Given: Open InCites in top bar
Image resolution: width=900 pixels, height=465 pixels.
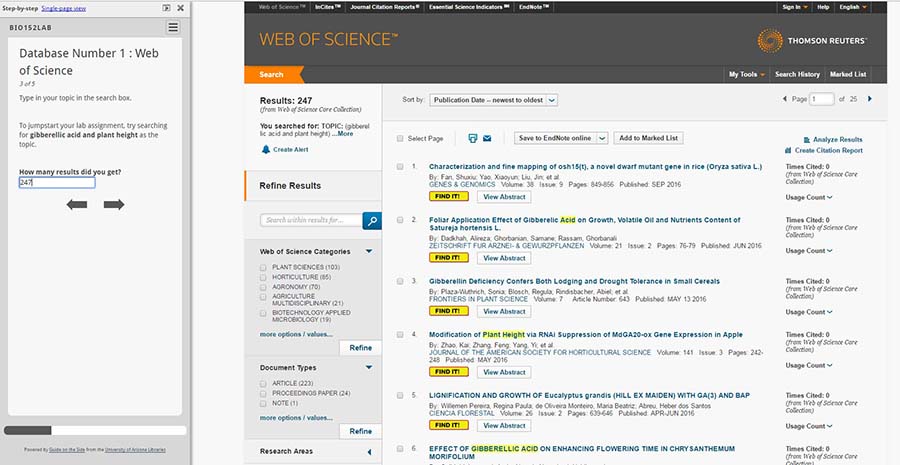Looking at the screenshot, I should tap(328, 7).
